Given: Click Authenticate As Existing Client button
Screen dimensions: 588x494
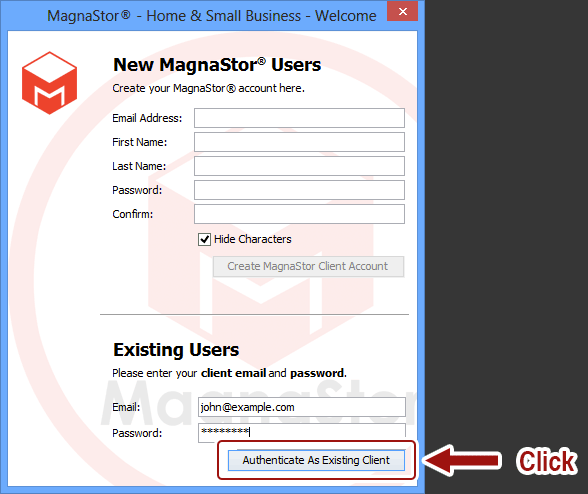Looking at the screenshot, I should pos(316,460).
